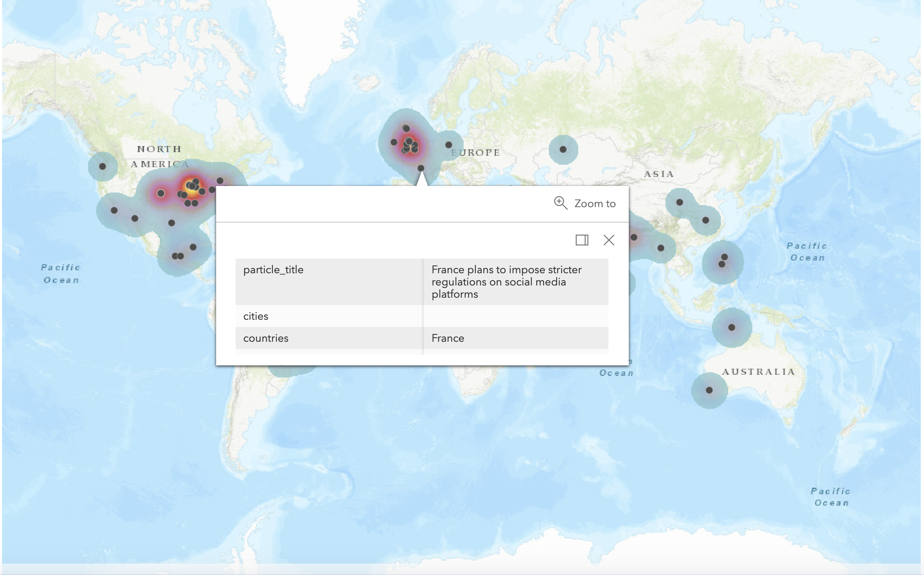Click the countries field label
This screenshot has width=924, height=575.
point(265,338)
